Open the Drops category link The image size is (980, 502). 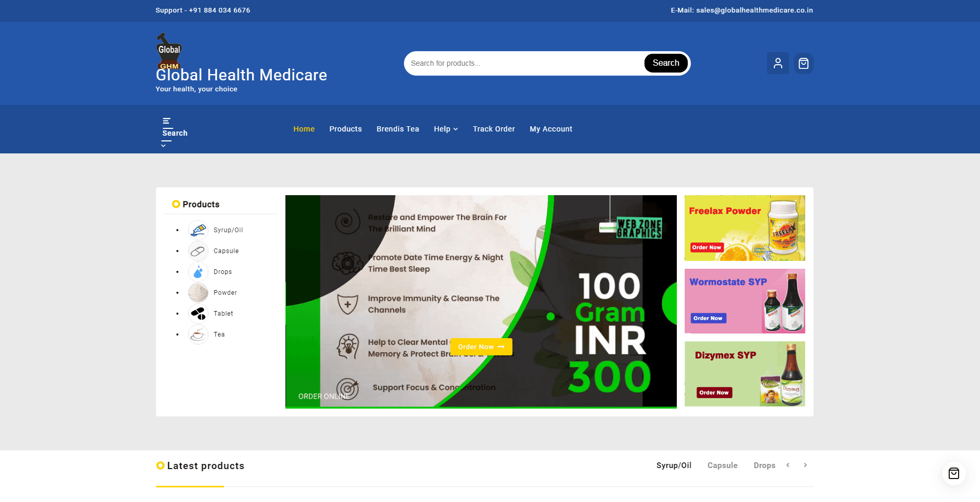coord(223,272)
